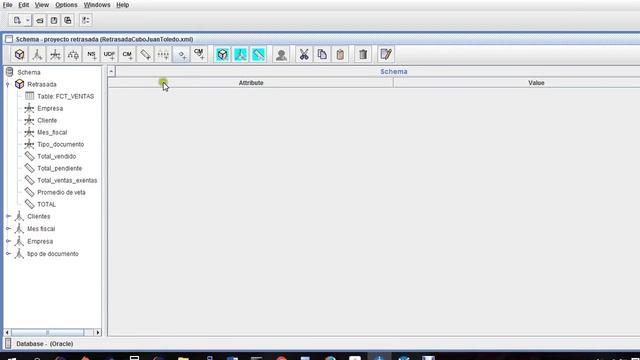Select the Tipo_documento dimension usage
This screenshot has width=640, height=360.
click(x=60, y=144)
